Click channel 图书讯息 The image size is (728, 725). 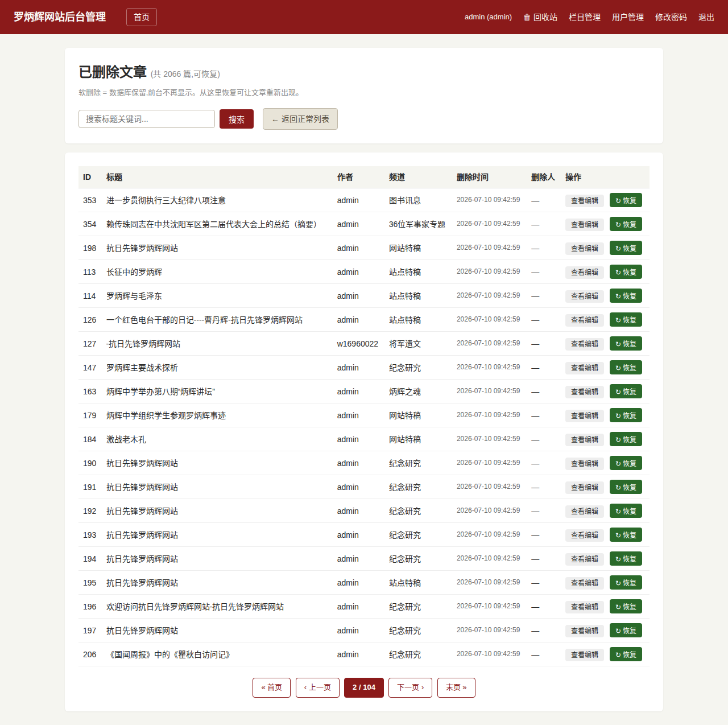(405, 200)
